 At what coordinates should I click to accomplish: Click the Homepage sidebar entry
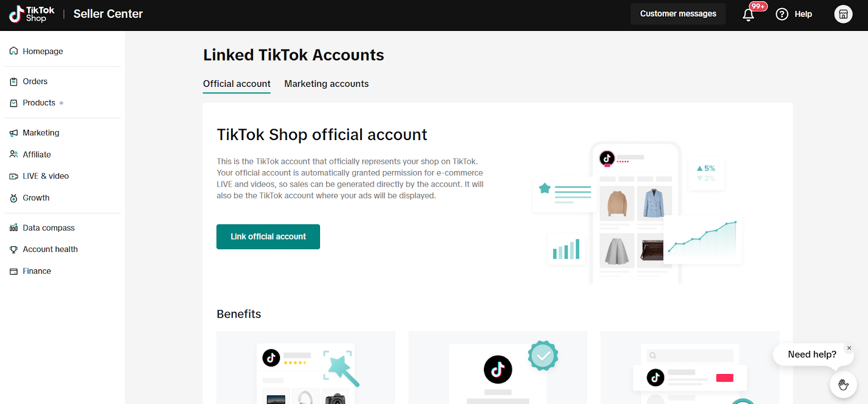43,50
